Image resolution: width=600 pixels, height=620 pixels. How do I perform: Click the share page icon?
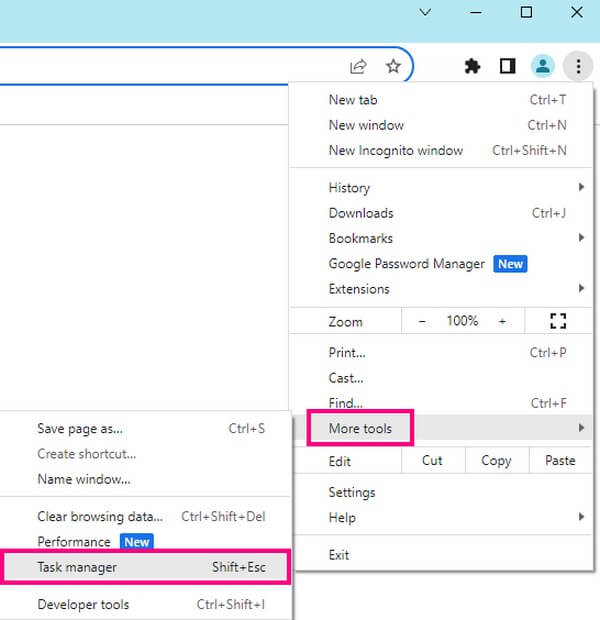coord(358,66)
